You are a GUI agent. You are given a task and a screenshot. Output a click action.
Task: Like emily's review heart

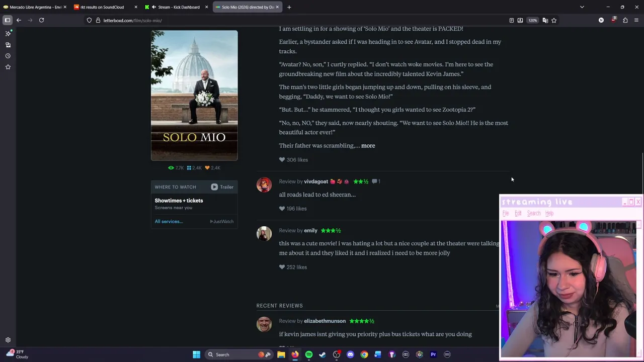[282, 267]
